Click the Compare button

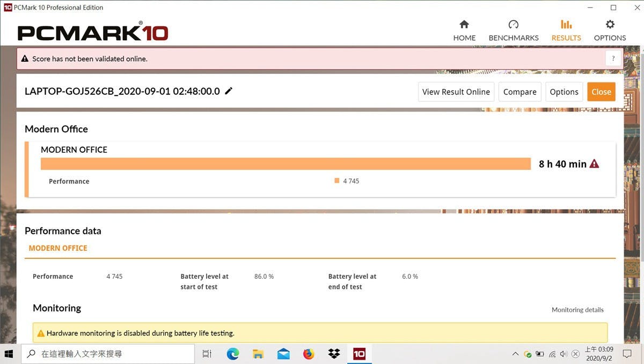click(519, 92)
